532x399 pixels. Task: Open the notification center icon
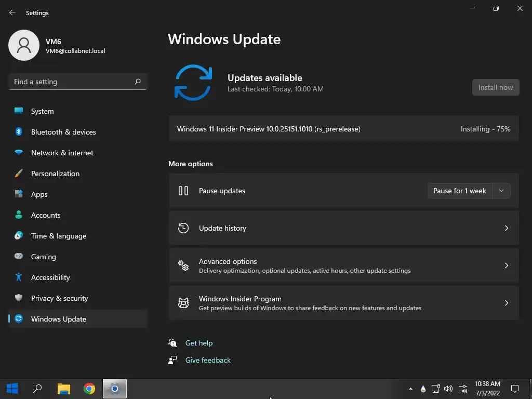(515, 389)
